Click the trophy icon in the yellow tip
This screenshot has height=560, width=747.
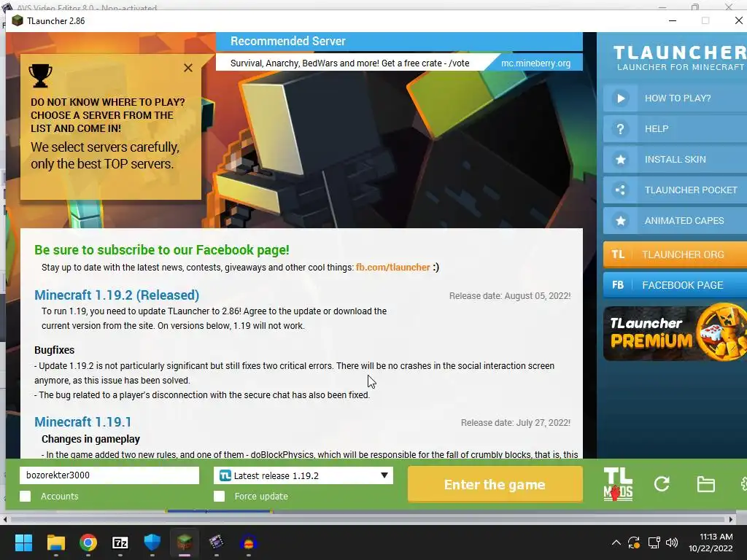click(40, 76)
